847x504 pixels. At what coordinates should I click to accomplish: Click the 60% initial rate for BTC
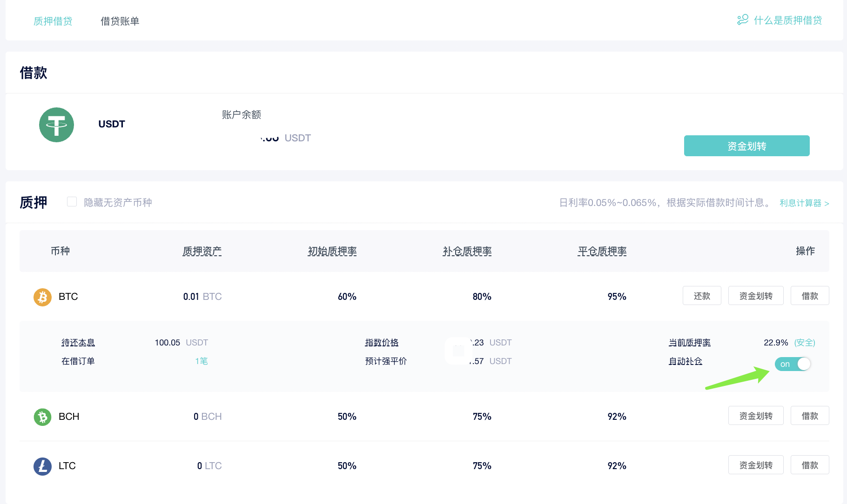[x=347, y=297]
